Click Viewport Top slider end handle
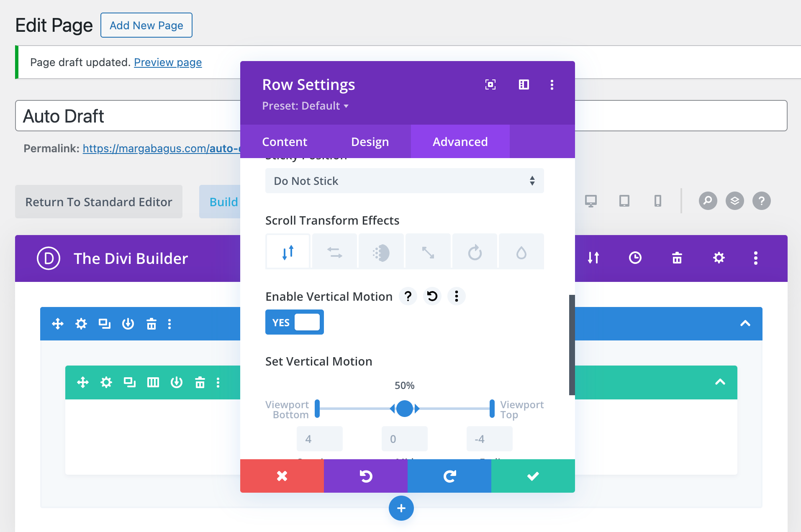Screen dimensions: 801x532 (x=492, y=409)
